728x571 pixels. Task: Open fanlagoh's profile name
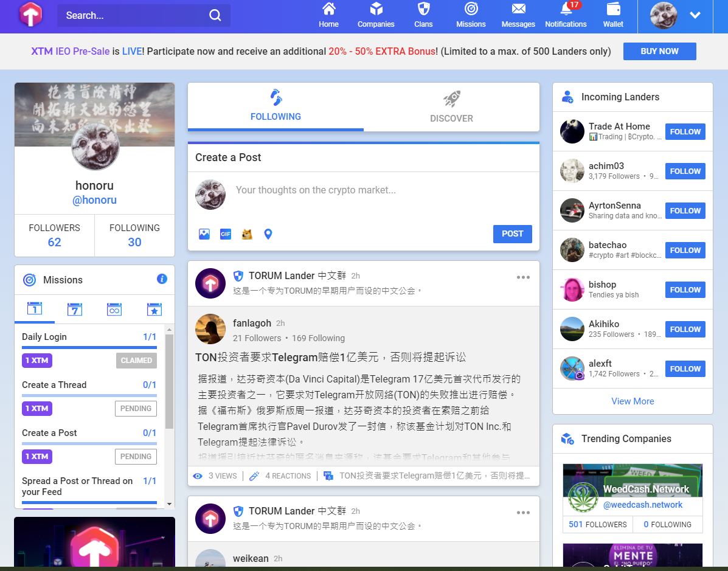(x=252, y=323)
